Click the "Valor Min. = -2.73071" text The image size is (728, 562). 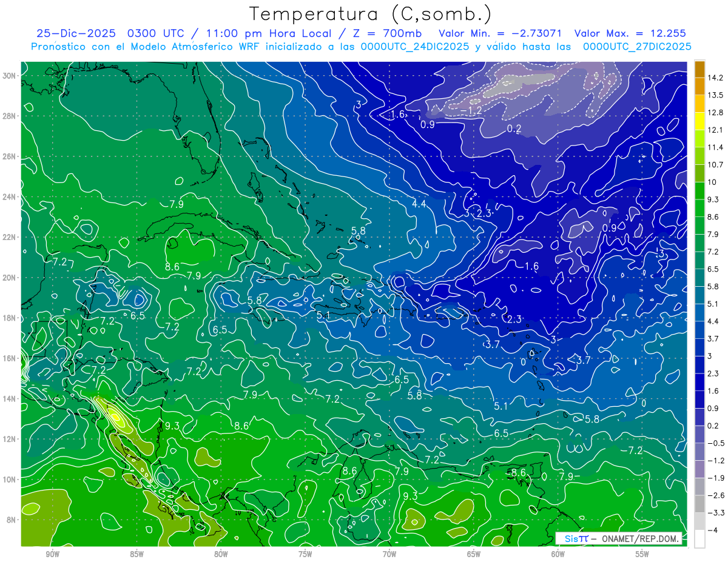pyautogui.click(x=501, y=34)
